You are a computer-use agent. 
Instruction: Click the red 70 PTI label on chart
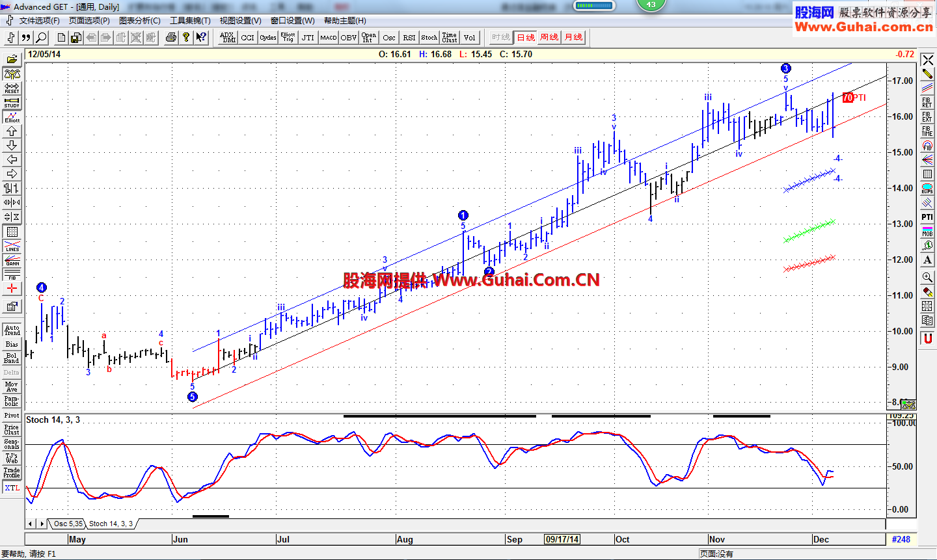click(854, 98)
